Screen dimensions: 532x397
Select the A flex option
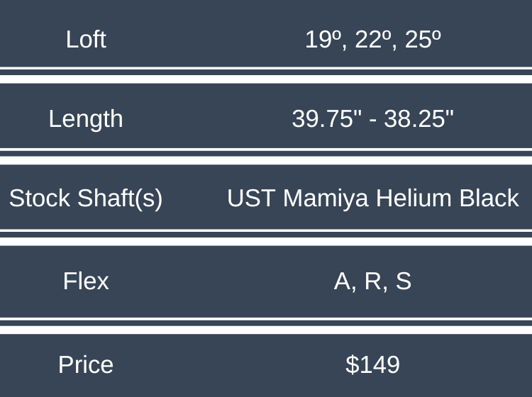[x=343, y=281]
